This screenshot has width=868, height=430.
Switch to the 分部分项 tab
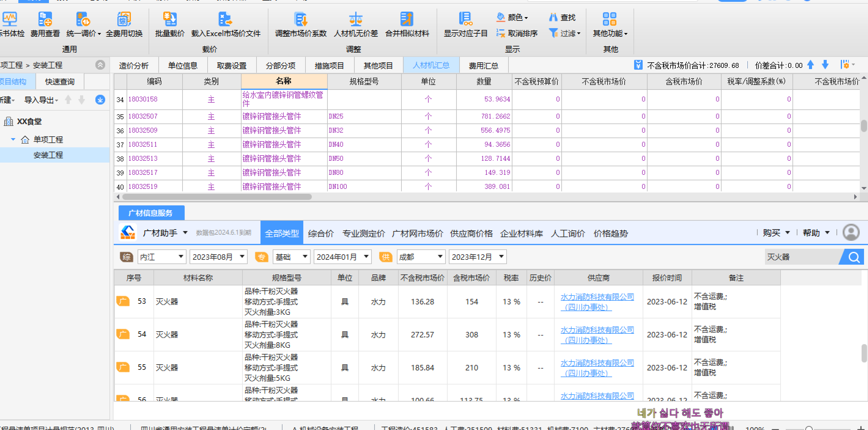pyautogui.click(x=280, y=65)
